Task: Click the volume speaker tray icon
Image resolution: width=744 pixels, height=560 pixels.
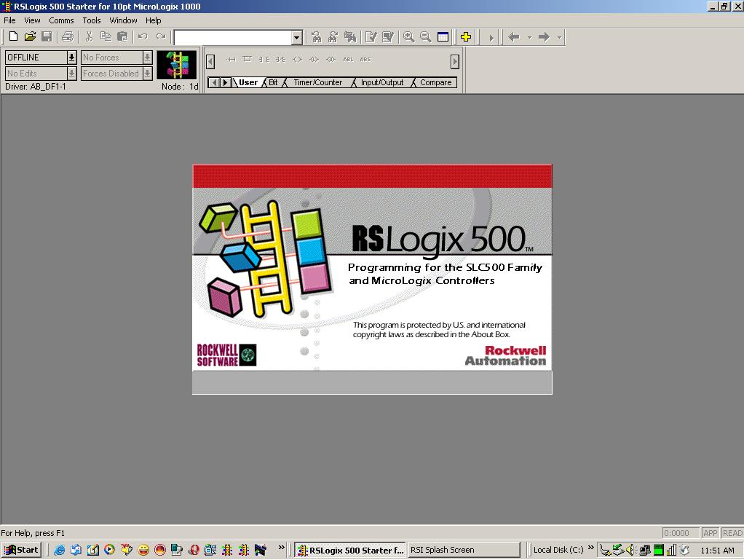Action: click(630, 550)
